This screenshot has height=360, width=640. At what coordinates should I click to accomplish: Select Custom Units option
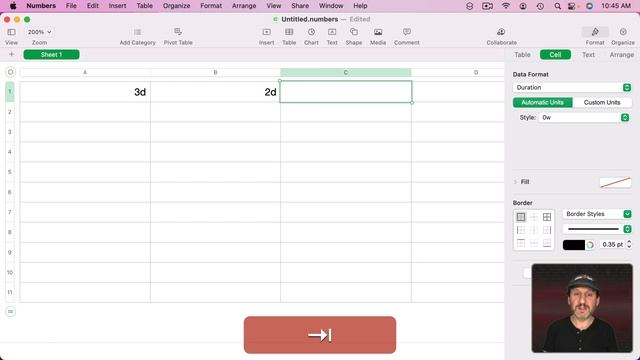[x=602, y=102]
